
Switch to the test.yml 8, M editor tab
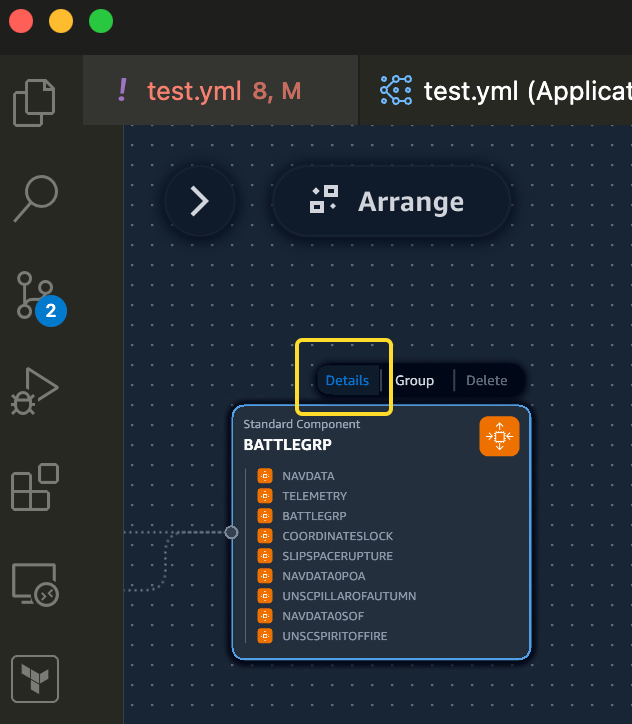(x=221, y=90)
